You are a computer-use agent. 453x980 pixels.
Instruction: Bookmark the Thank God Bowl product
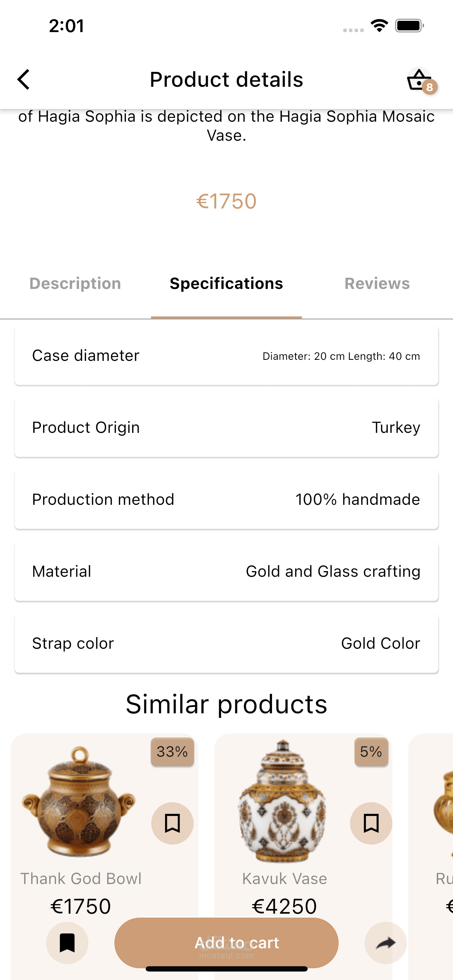172,823
